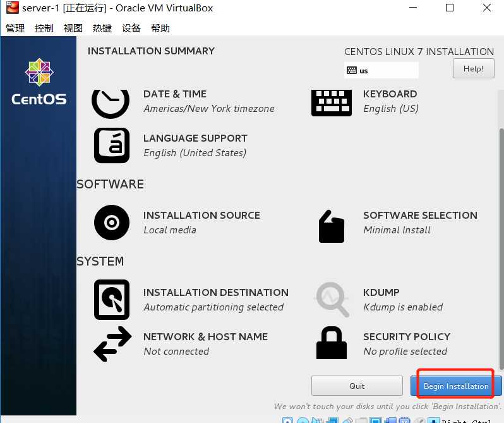Click the SYSTEM section heading
This screenshot has height=423, width=504.
click(x=100, y=261)
